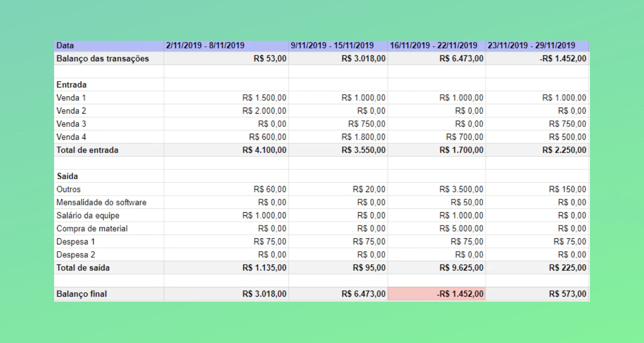This screenshot has width=644, height=343.
Task: Select Despesa 1 value for 23/11 - 29/11
Action: 538,242
